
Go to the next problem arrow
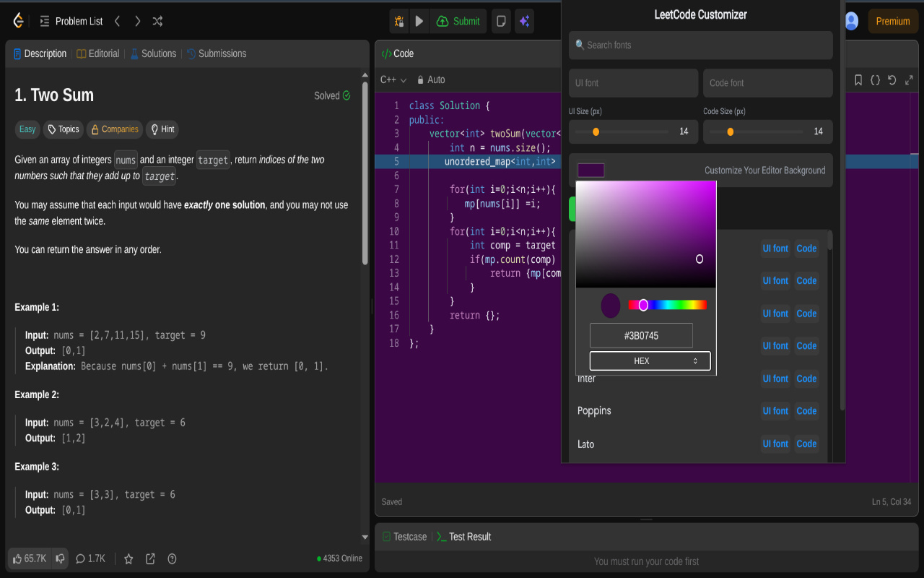pos(137,22)
